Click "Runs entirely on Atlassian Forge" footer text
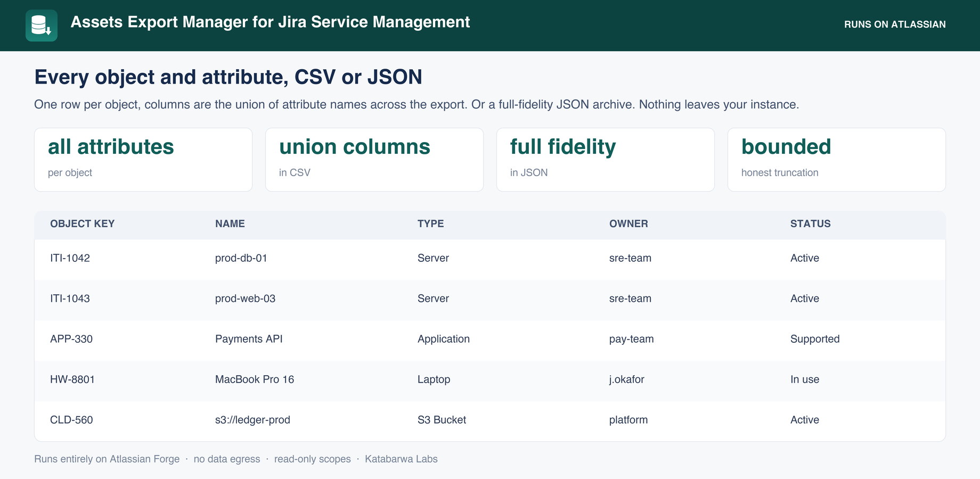The image size is (980, 479). 107,459
